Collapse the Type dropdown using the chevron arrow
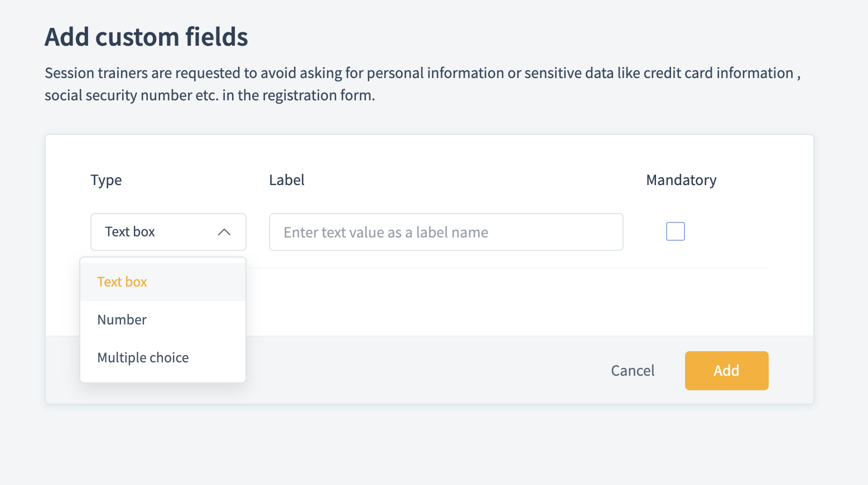 tap(224, 232)
